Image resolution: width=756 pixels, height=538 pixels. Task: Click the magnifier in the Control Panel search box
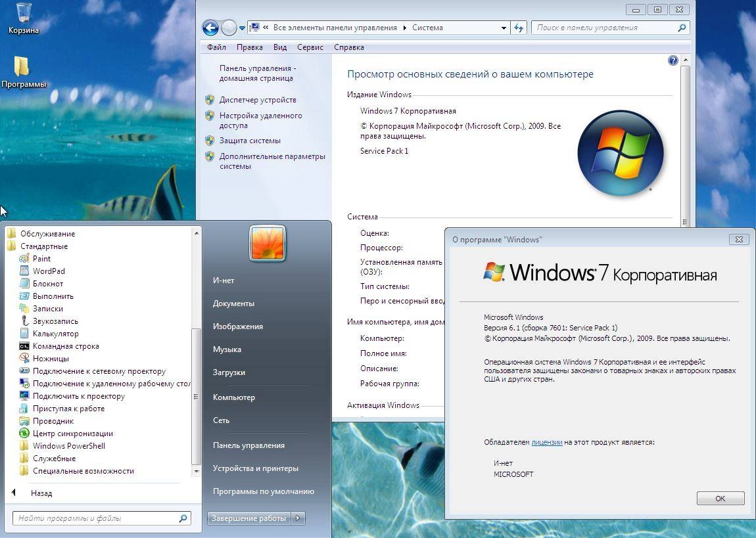[682, 28]
